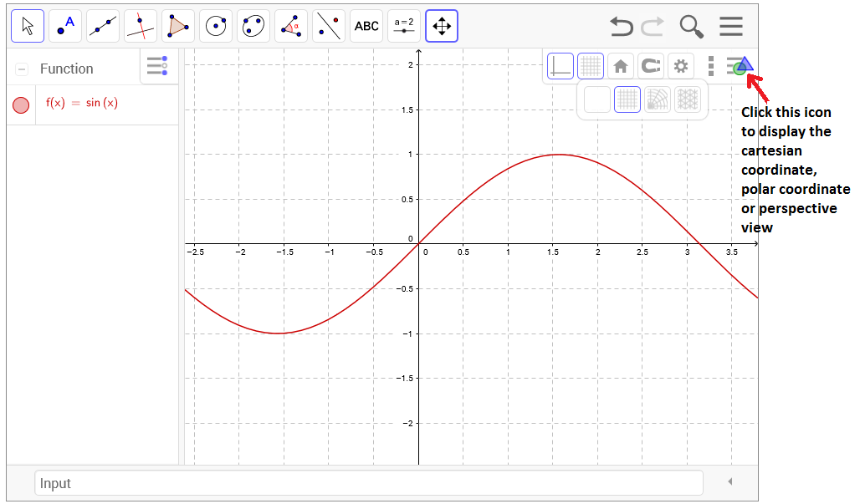Select the a=2 slider tool
The width and height of the screenshot is (860, 504).
coord(404,27)
